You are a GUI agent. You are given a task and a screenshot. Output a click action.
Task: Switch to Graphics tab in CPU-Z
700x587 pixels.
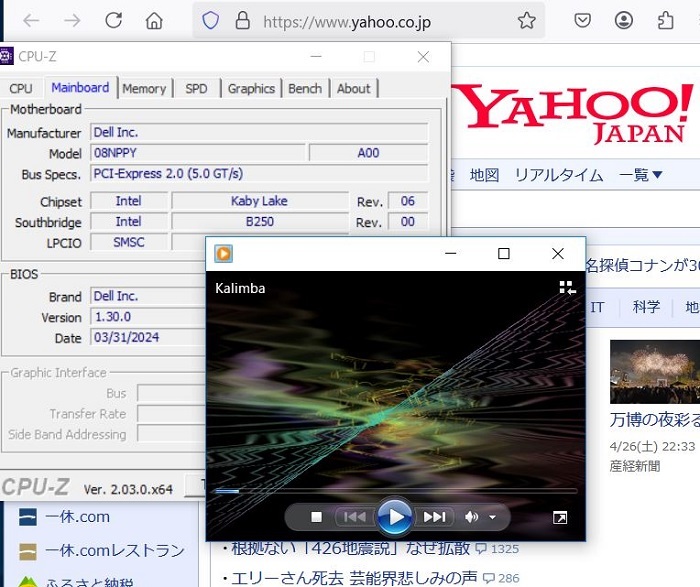click(251, 88)
